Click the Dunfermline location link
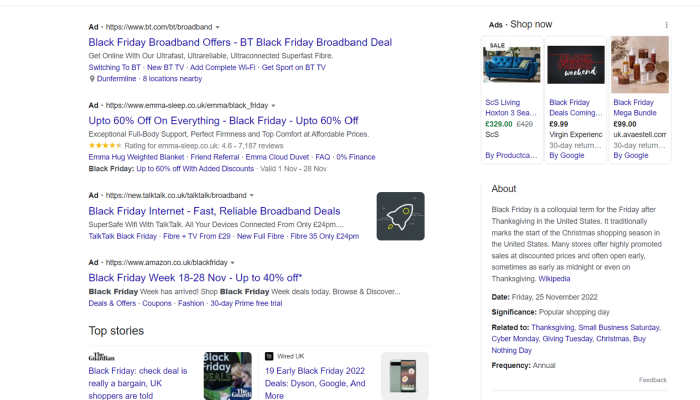700x400 pixels. tap(117, 79)
